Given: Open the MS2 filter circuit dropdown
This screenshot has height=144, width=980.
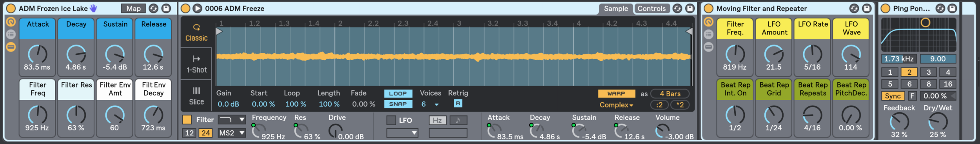Looking at the screenshot, I should [232, 133].
